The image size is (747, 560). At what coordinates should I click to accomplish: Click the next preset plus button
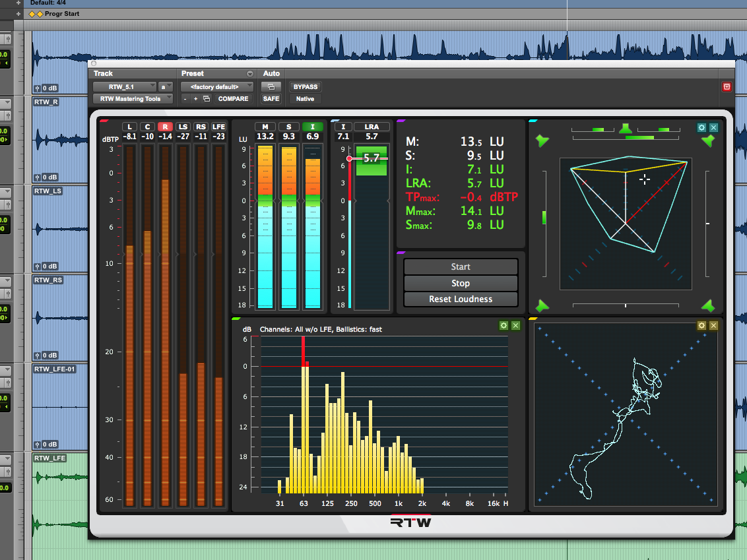(x=195, y=98)
